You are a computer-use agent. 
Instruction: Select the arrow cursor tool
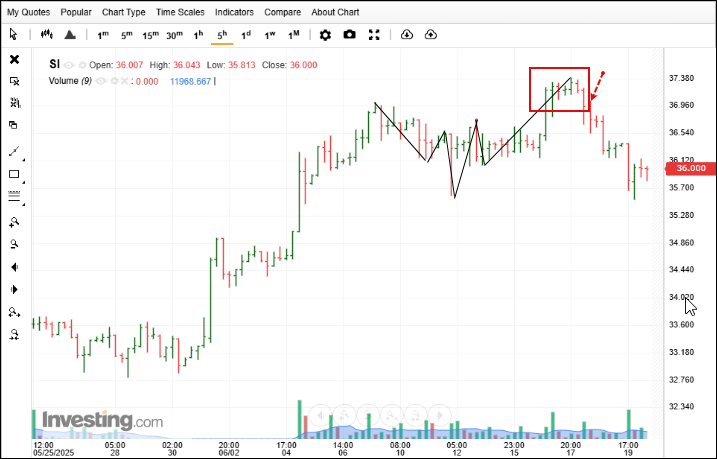click(x=13, y=34)
